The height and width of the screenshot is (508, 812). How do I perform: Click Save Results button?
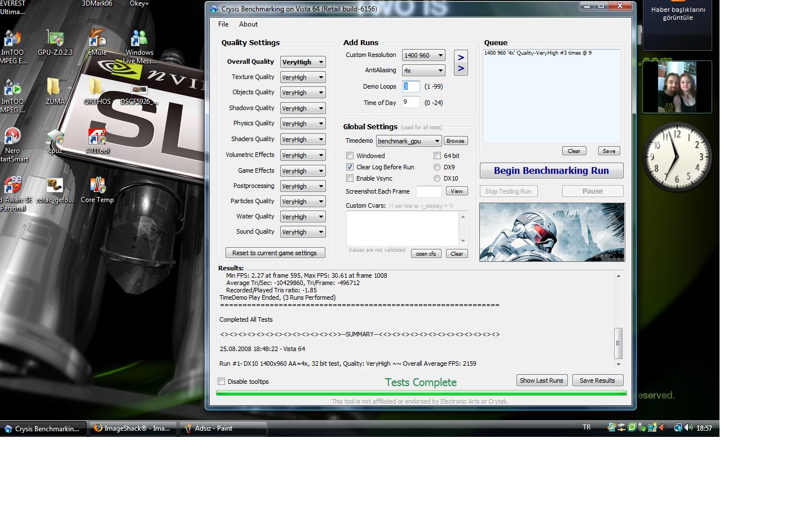coord(598,380)
